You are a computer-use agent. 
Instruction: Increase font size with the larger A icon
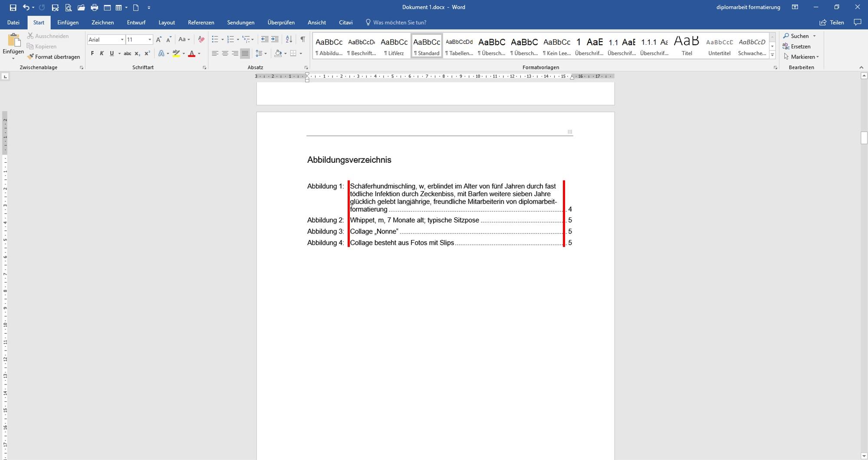159,39
